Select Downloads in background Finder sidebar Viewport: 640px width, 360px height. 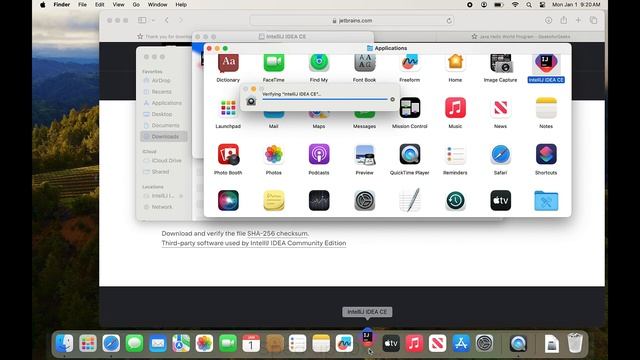coord(164,136)
